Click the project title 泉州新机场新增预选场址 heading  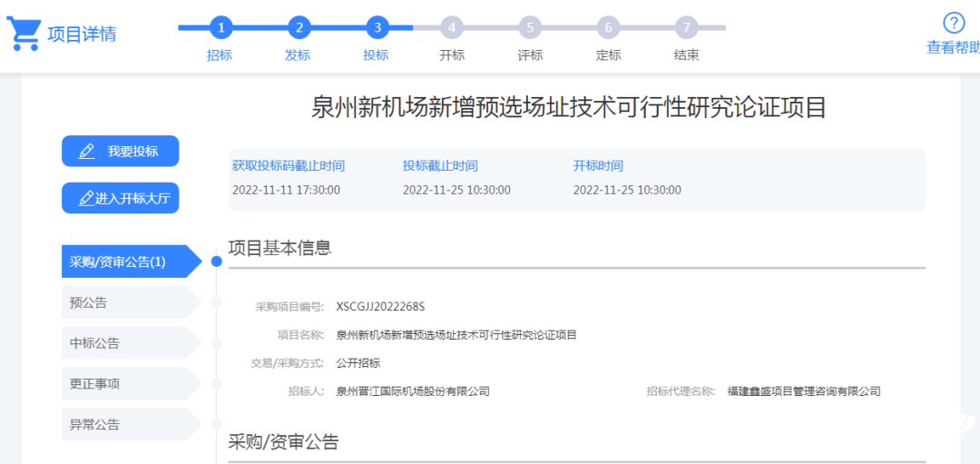[x=569, y=107]
